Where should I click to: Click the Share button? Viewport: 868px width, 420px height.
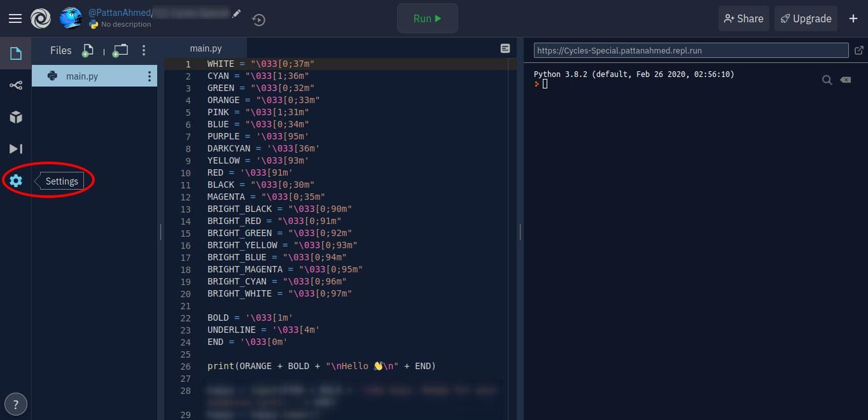[744, 18]
